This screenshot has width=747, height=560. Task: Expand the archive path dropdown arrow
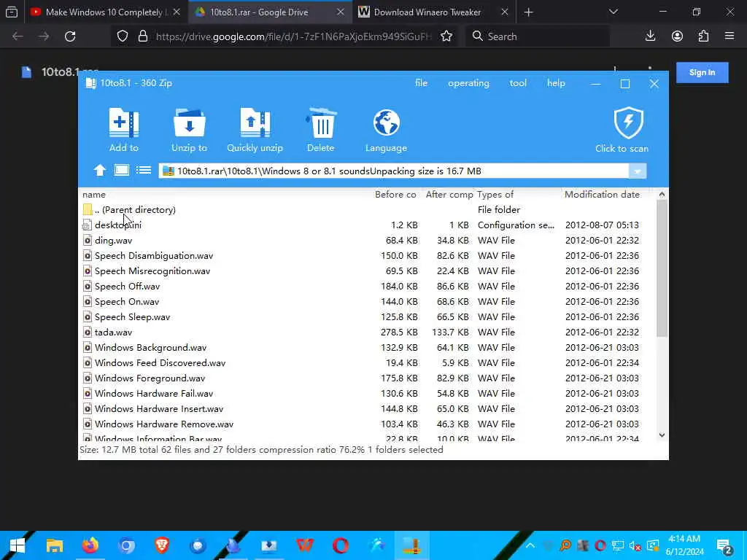[638, 171]
